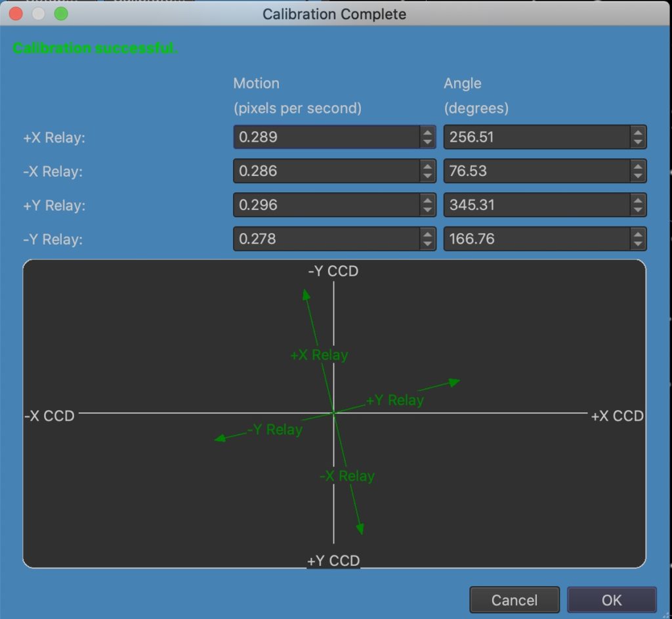Increase +Y Relay motion value
This screenshot has width=672, height=619.
pos(427,200)
